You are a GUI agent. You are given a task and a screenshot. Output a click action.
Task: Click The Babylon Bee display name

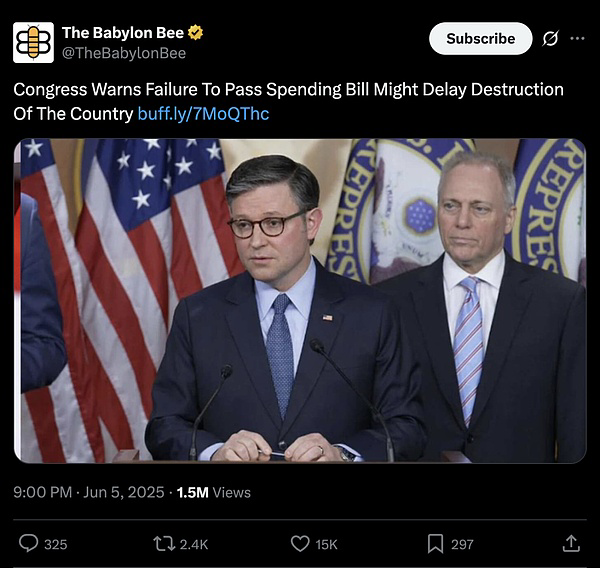coord(123,33)
